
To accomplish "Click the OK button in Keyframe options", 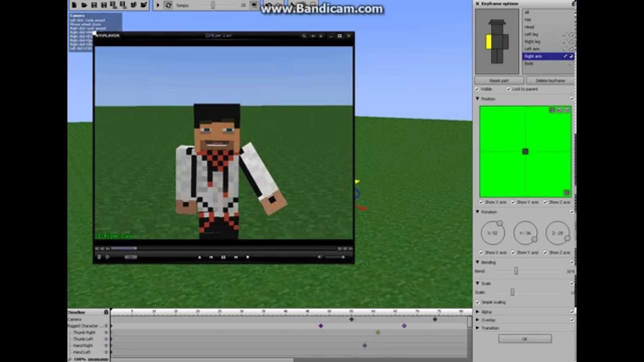I will 525,339.
